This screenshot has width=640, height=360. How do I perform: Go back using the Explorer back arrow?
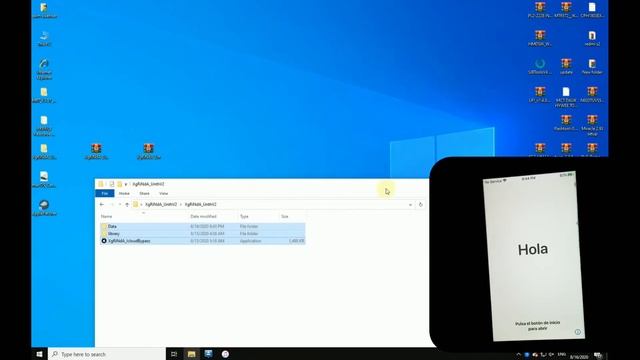[102, 204]
